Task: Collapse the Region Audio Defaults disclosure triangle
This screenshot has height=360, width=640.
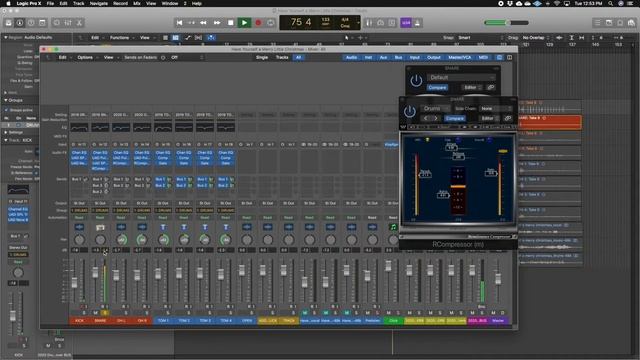Action: pos(6,37)
